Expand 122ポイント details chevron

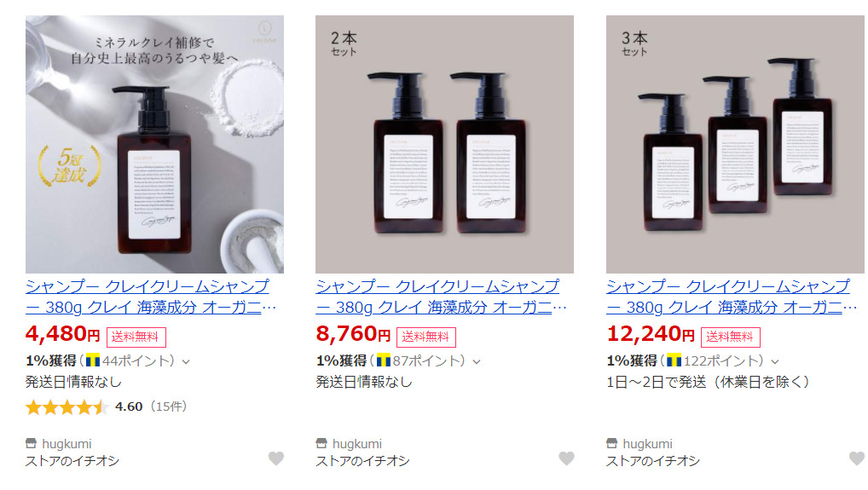[x=775, y=361]
